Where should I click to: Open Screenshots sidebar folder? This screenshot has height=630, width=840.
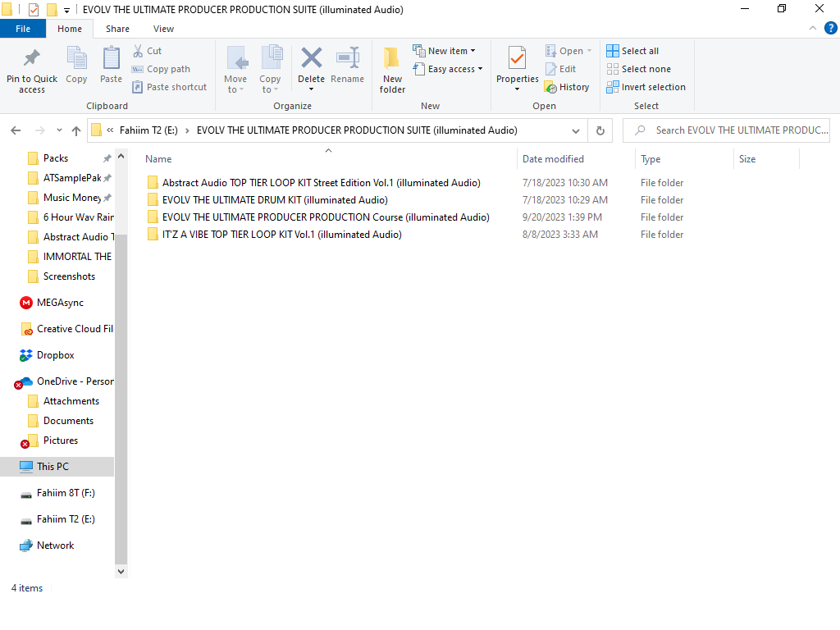tap(69, 276)
